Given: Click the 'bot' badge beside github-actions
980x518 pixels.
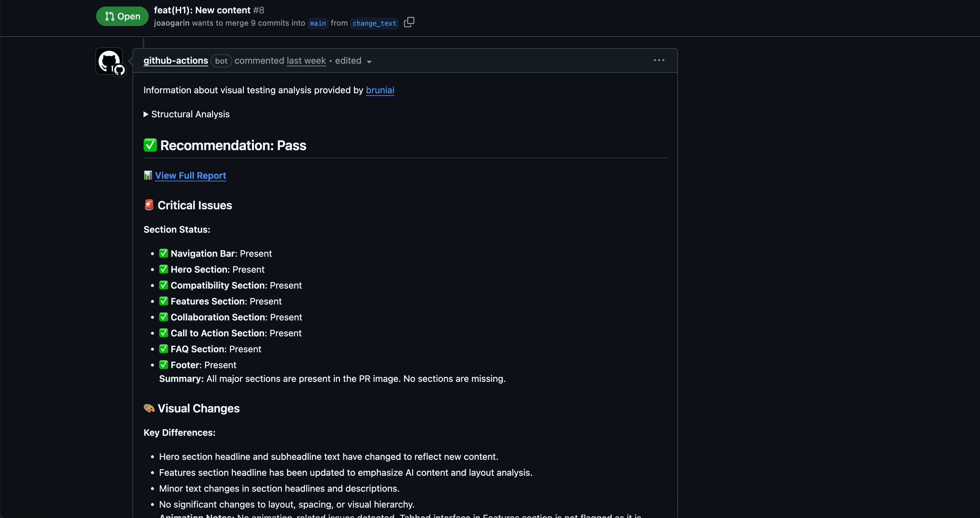Looking at the screenshot, I should coord(221,61).
